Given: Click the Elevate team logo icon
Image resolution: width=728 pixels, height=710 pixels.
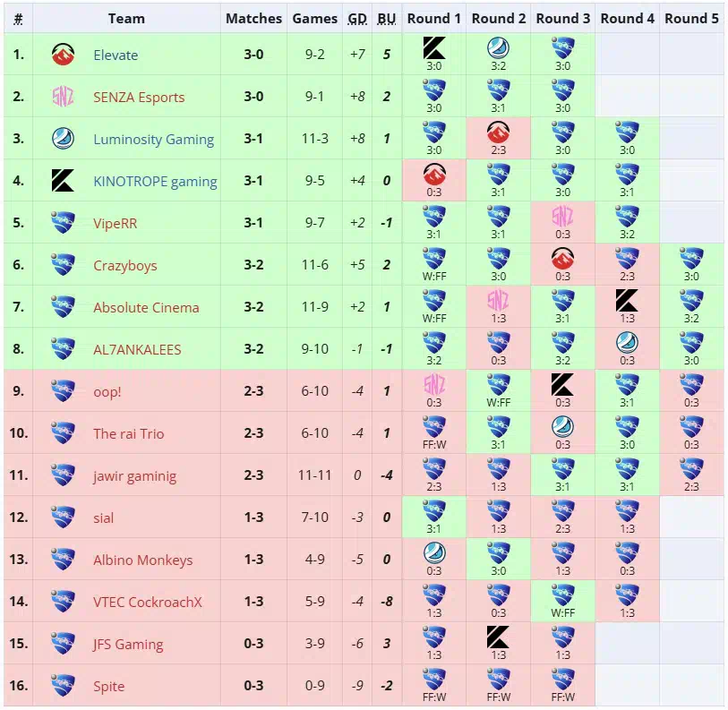Looking at the screenshot, I should click(x=63, y=55).
